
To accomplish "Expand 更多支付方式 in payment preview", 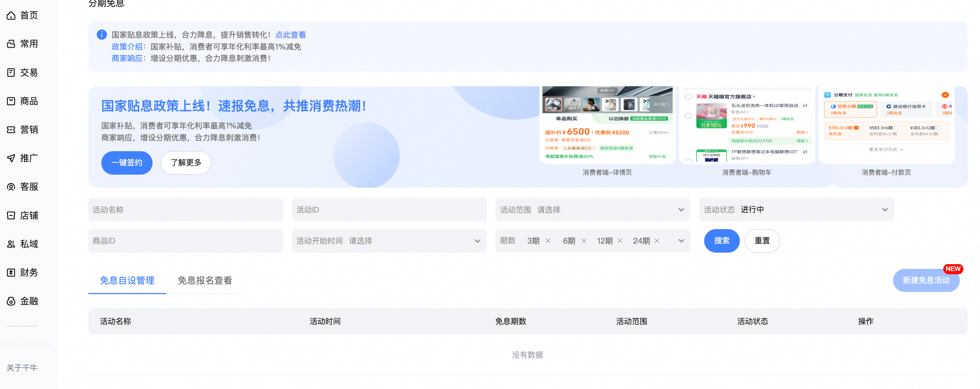I will (886, 150).
